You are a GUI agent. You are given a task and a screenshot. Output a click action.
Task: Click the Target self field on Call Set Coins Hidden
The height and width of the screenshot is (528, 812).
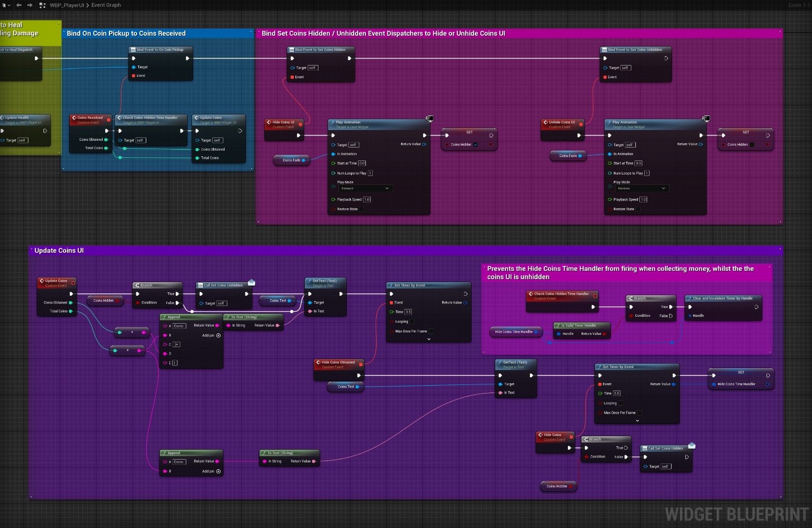666,466
